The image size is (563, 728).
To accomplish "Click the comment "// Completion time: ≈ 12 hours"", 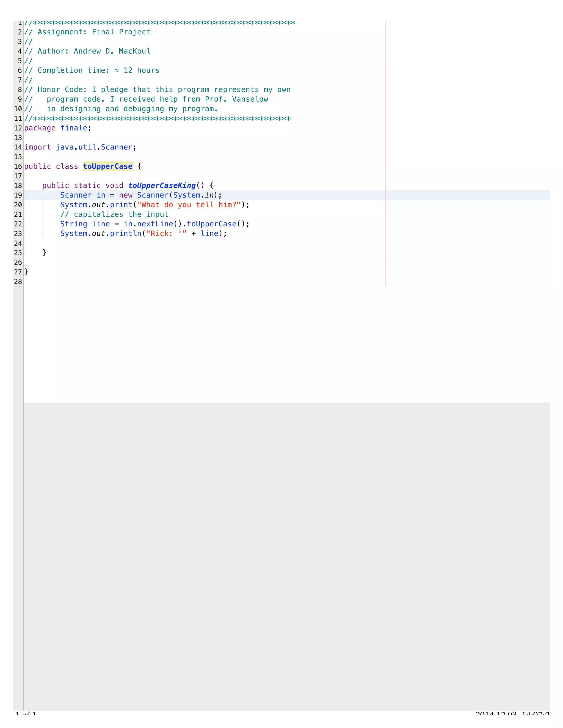I will 92,70.
